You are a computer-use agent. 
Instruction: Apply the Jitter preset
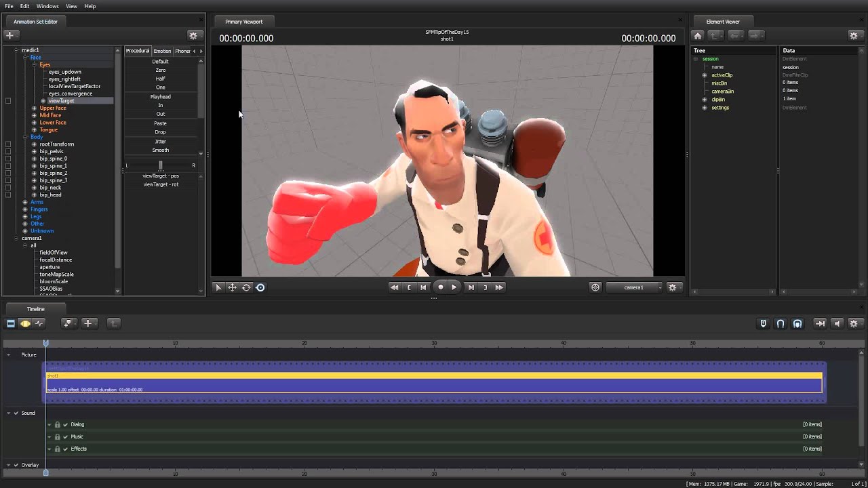[160, 142]
